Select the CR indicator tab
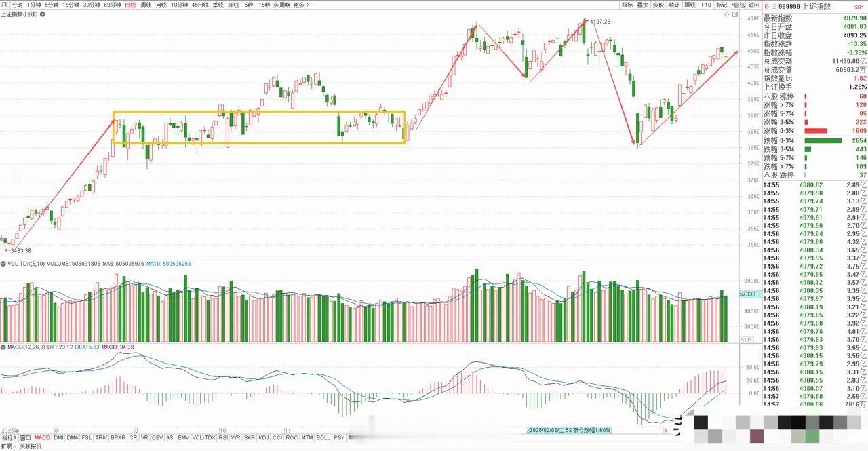Viewport: 868px width, 451px height. click(133, 438)
